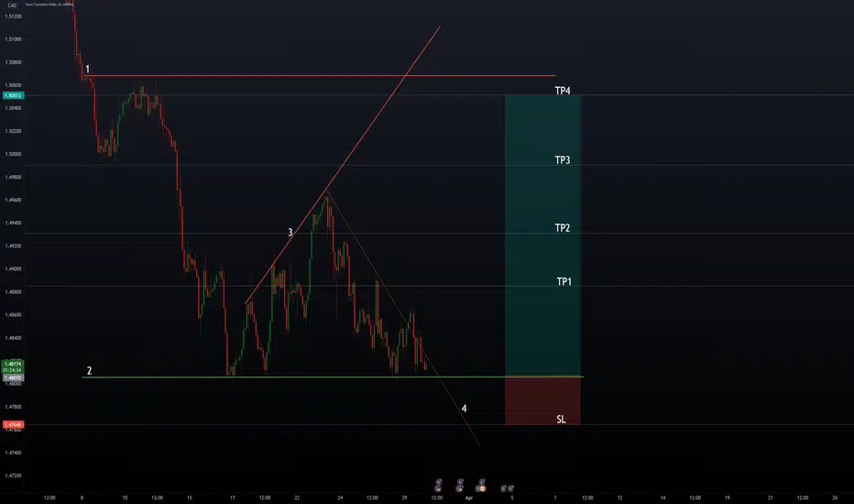
Task: Click the 1.50000 price axis tick
Action: click(13, 154)
